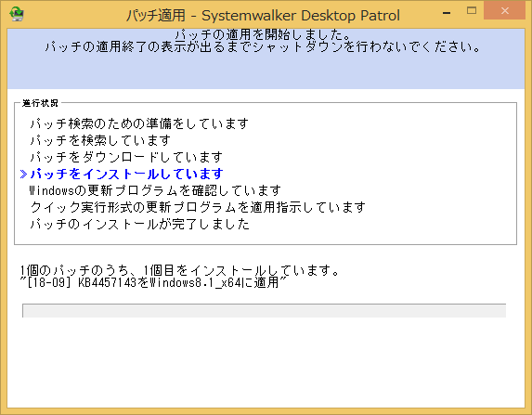Select text クイック実行形式の更新プログラムを適用指示しています
Screen dimensions: 532x415
198,207
